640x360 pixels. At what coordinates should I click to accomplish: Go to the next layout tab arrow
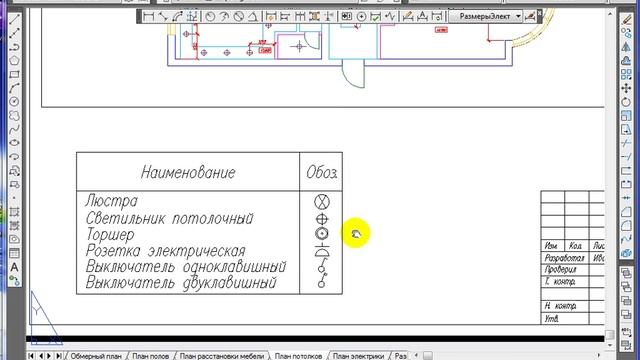pos(49,356)
